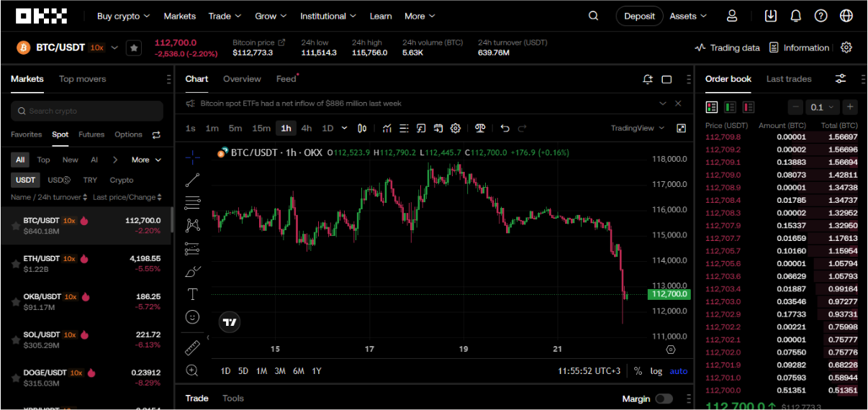Open the Trade dropdown menu
The width and height of the screenshot is (868, 410).
225,16
